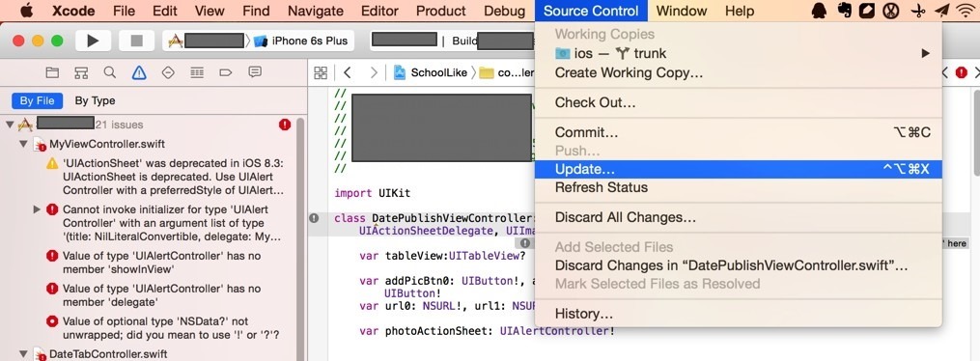Choose Commit… menu item
This screenshot has height=361, width=980.
[738, 132]
